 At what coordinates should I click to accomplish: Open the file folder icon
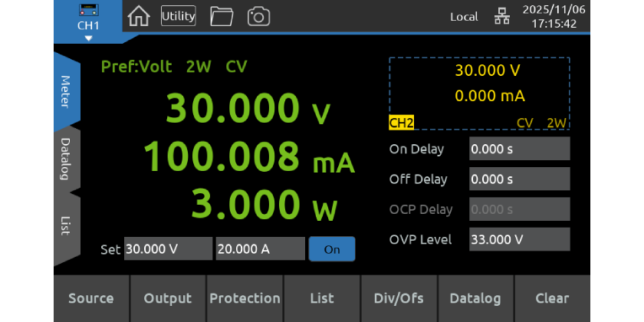(x=222, y=16)
